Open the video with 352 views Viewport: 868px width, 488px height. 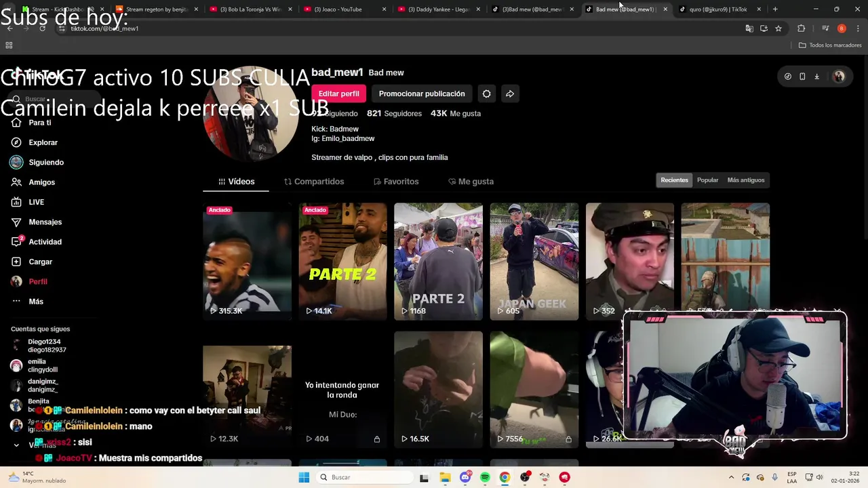click(630, 262)
